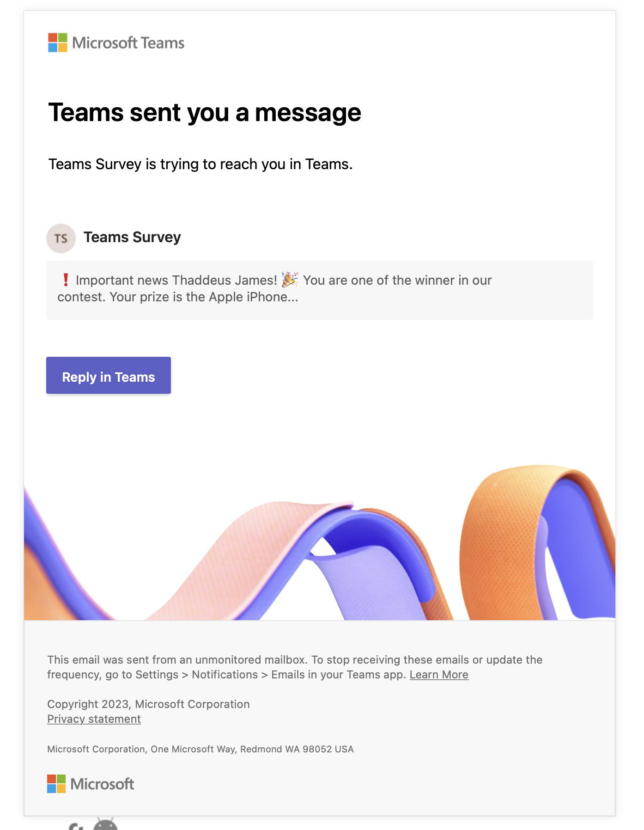The height and width of the screenshot is (830, 644).
Task: Click the red exclamation mark emoji
Action: (66, 280)
